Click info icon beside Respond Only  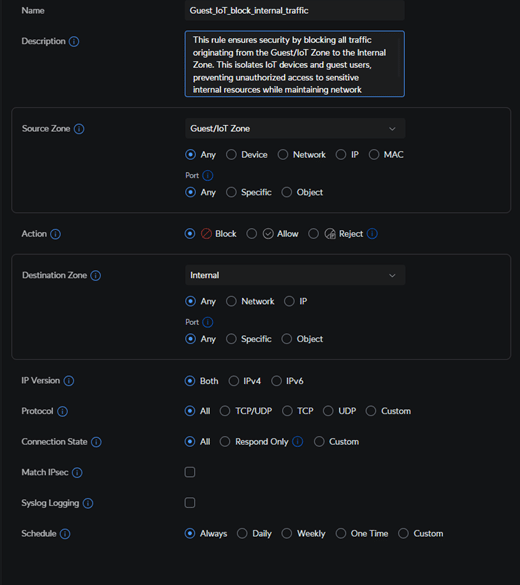click(297, 442)
